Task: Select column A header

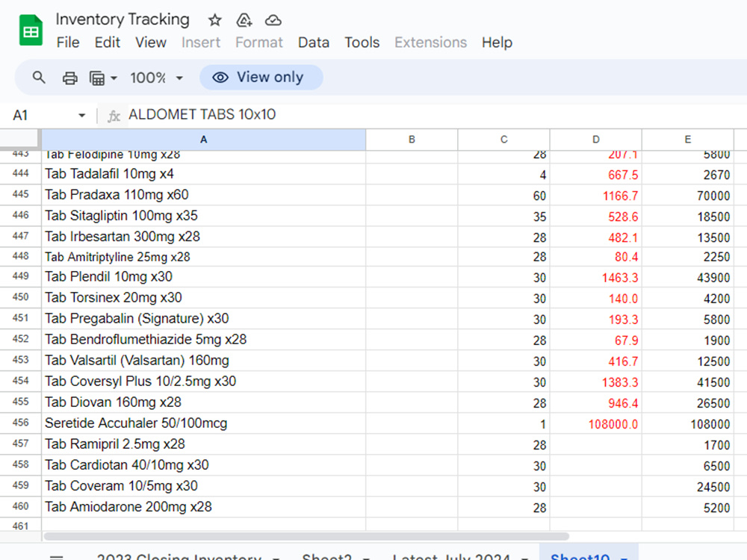Action: [x=203, y=140]
